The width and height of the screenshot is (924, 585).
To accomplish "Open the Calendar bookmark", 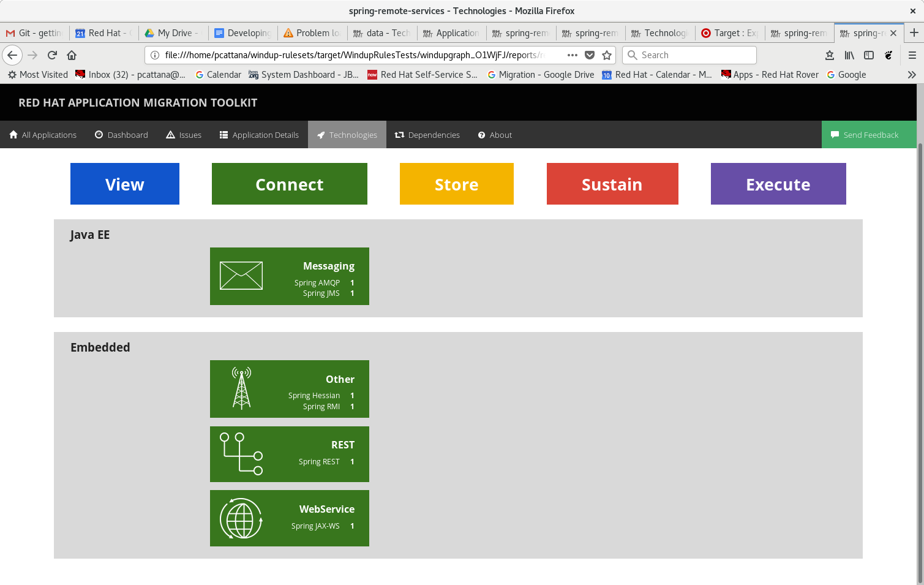I will point(218,75).
